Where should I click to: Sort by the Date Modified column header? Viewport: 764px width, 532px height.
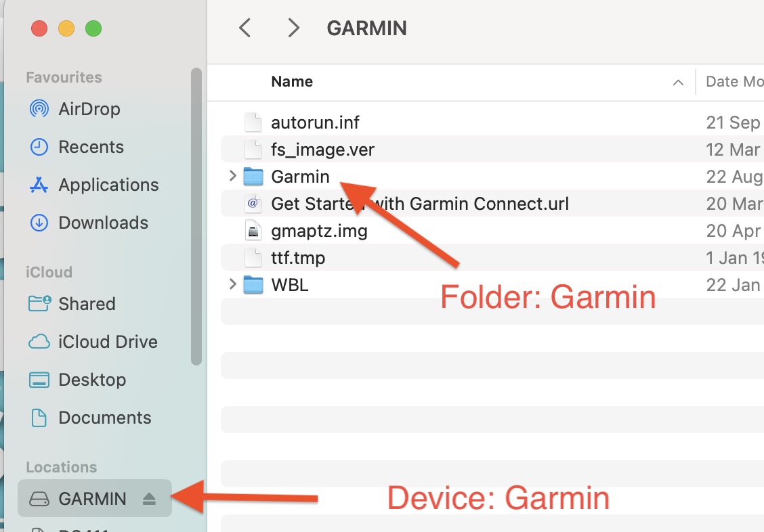[735, 81]
